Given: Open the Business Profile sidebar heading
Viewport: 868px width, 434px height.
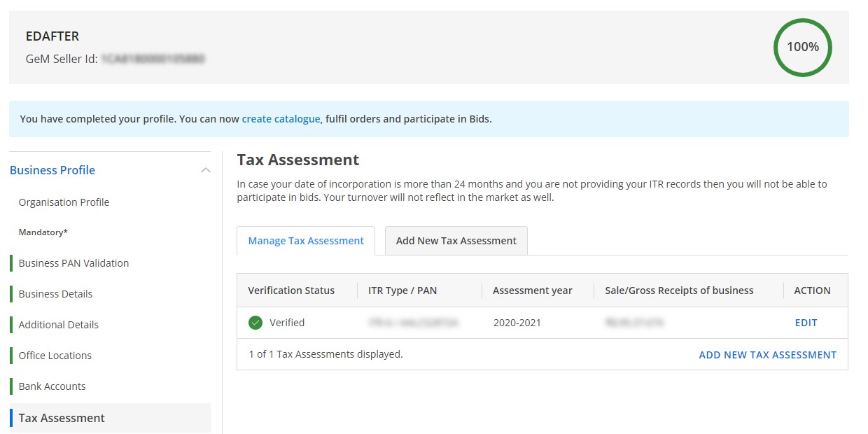Looking at the screenshot, I should (x=52, y=170).
